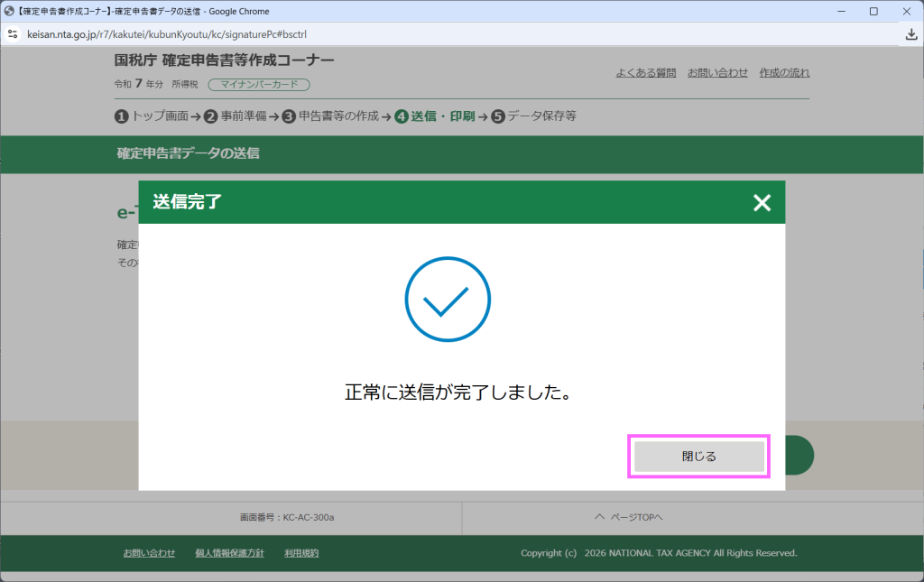Click the address bar URL
This screenshot has height=582, width=924.
[173, 34]
